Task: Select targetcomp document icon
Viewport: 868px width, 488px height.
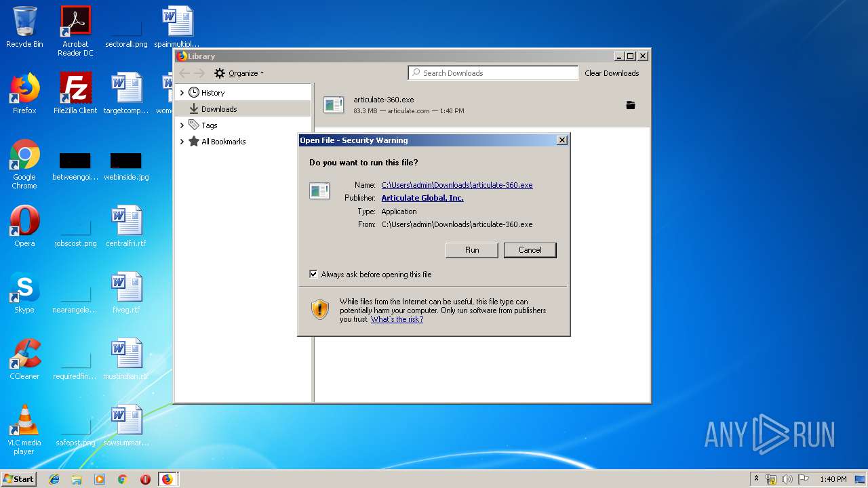Action: click(126, 94)
